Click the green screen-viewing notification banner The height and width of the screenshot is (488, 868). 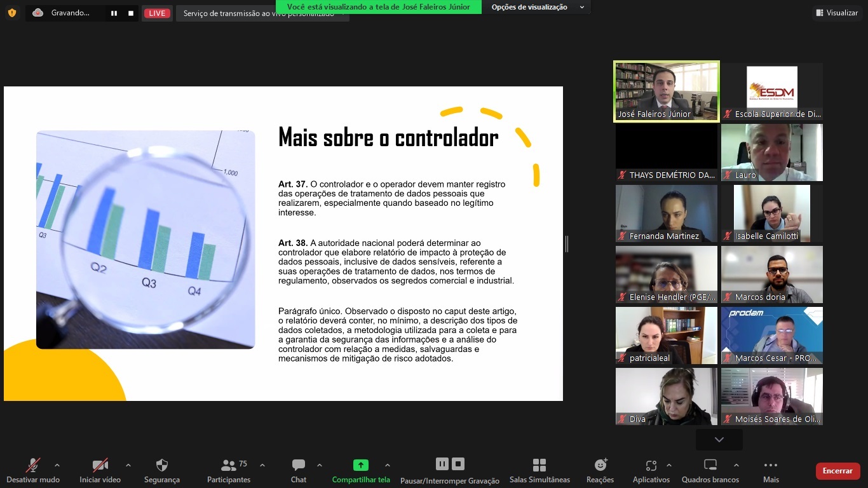379,7
